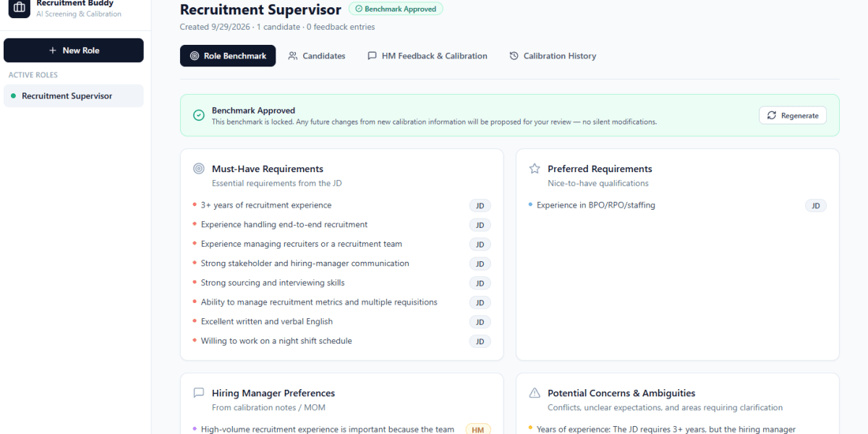This screenshot has height=434, width=868.
Task: Click 'Willing to work on a night shift schedule'
Action: [x=276, y=341]
